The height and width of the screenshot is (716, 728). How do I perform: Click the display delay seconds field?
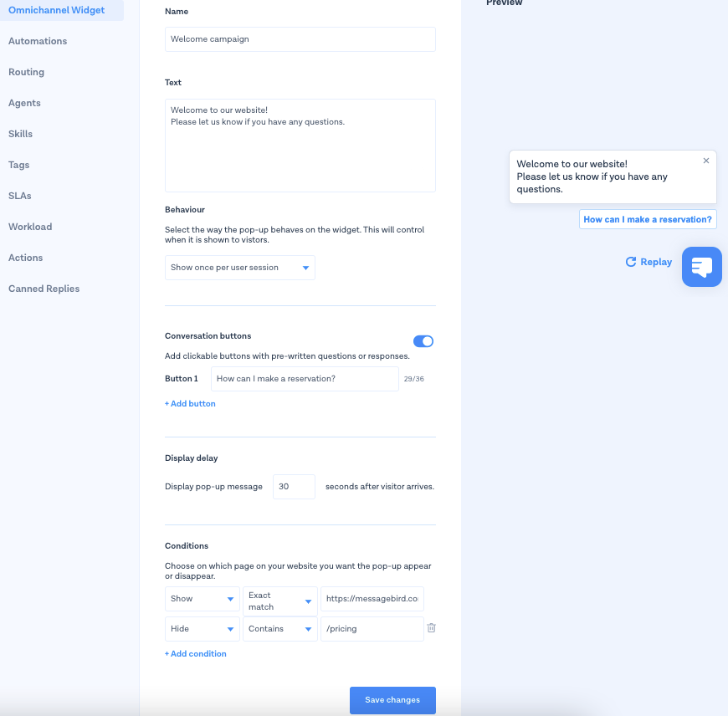click(x=294, y=487)
